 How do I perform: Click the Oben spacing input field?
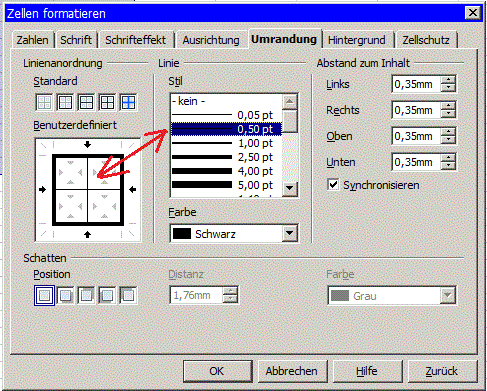416,136
